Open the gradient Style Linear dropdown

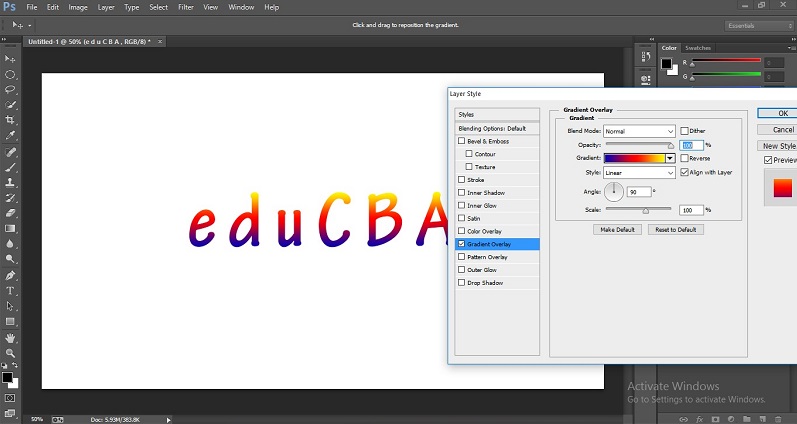coord(639,173)
